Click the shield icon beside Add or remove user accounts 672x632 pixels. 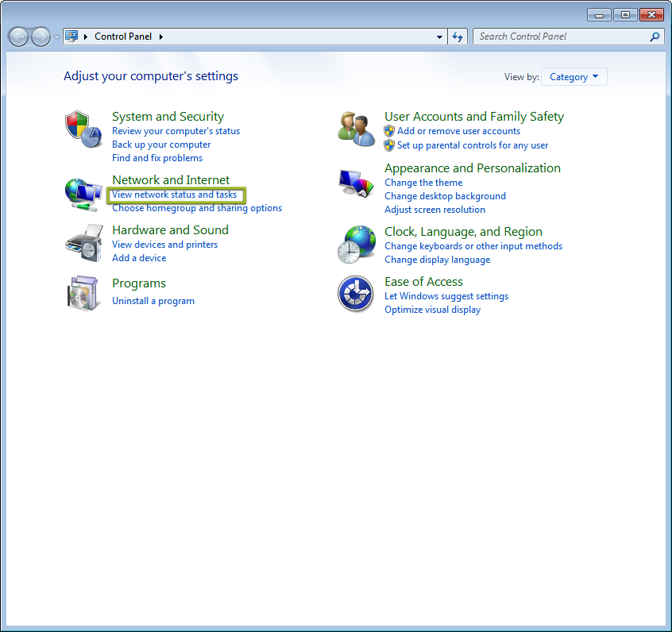coord(389,131)
